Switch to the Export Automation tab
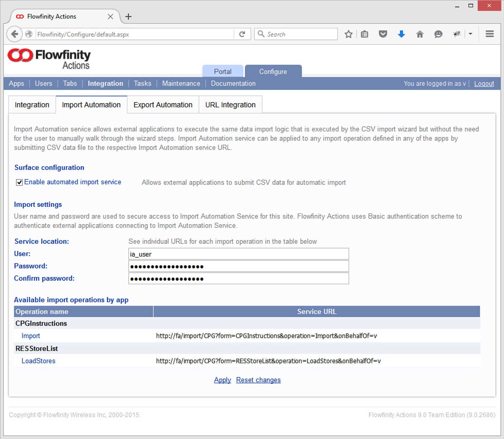The height and width of the screenshot is (439, 504). pos(163,105)
